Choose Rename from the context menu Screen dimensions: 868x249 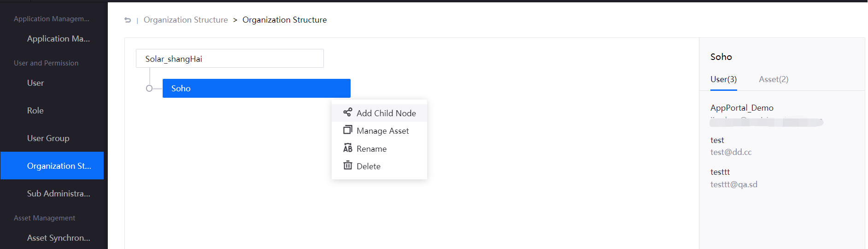371,149
